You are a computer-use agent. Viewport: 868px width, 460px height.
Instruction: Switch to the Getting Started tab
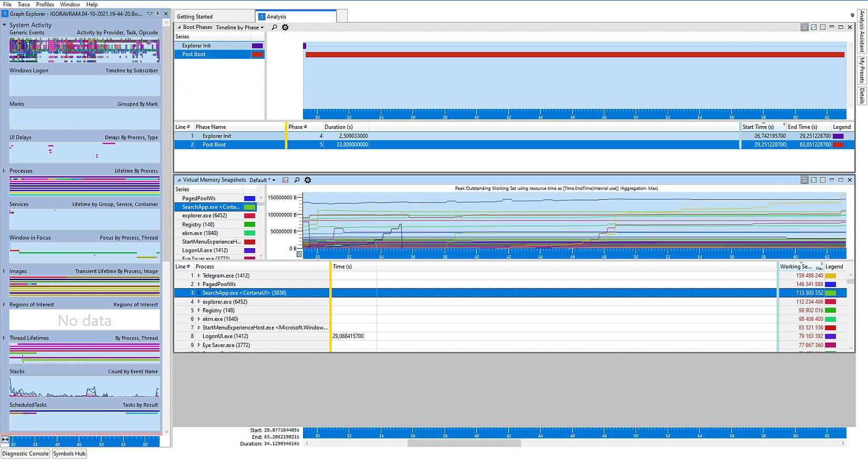(195, 17)
